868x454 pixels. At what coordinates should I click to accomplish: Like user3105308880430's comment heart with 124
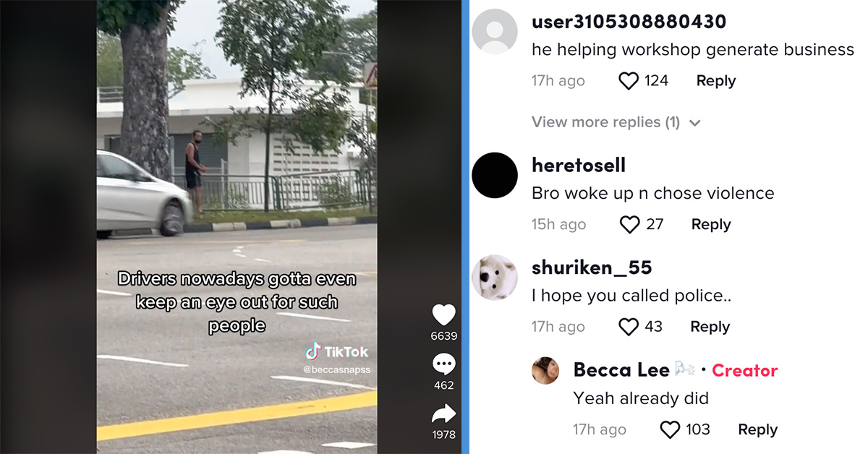coord(629,81)
